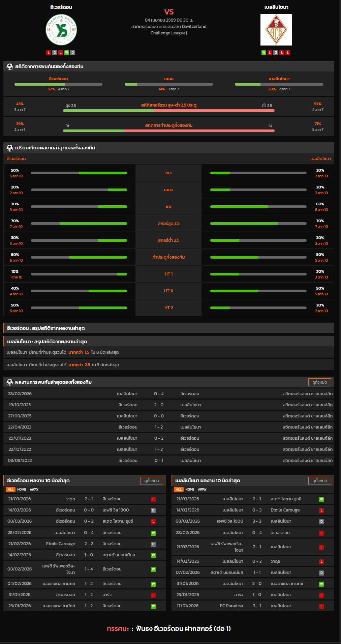This screenshot has width=341, height=644.
Task: Select AWAY filter in Bellinzona last 10 matches
Action: [202, 490]
